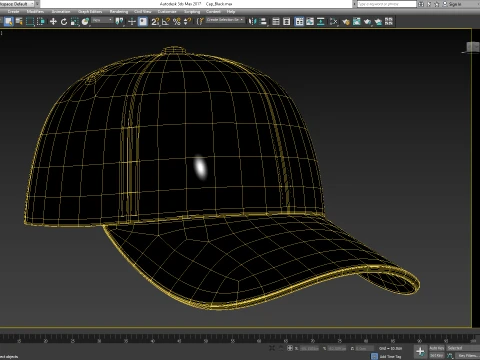Open the Scripting menu

pyautogui.click(x=192, y=11)
